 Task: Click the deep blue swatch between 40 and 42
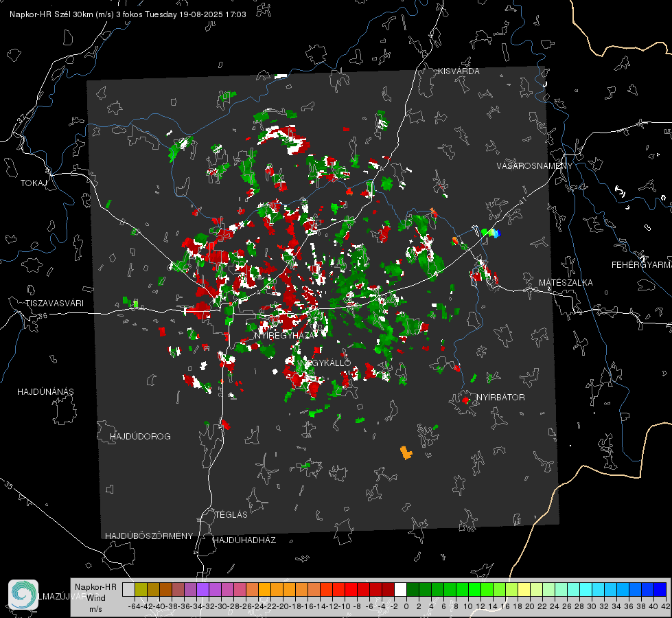(x=660, y=590)
